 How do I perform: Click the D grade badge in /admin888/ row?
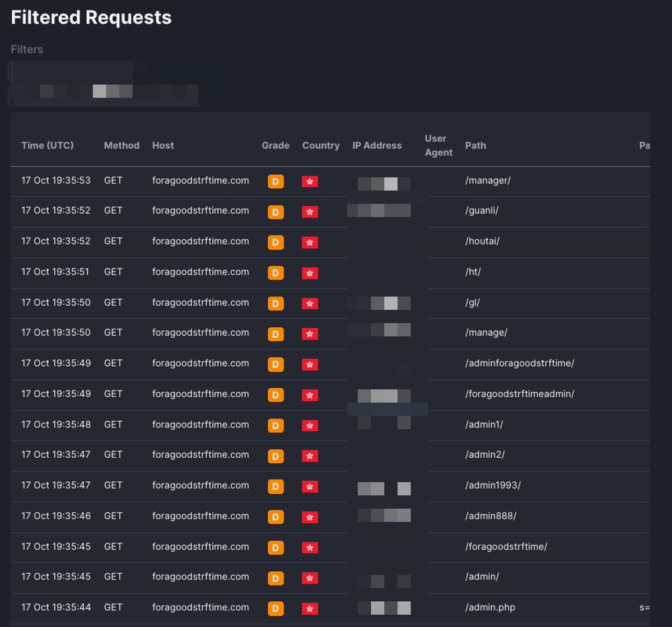[276, 517]
